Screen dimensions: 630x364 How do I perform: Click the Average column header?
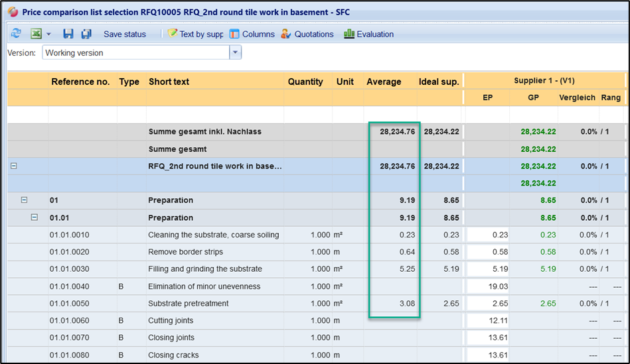click(384, 82)
